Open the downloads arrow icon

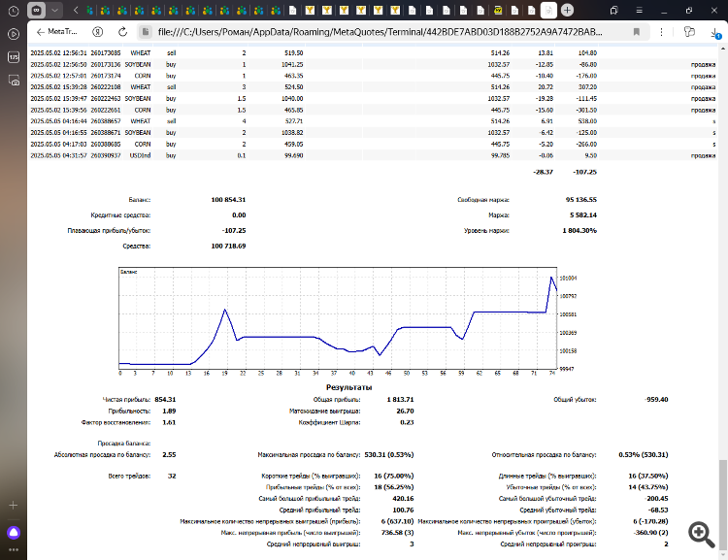click(x=715, y=32)
